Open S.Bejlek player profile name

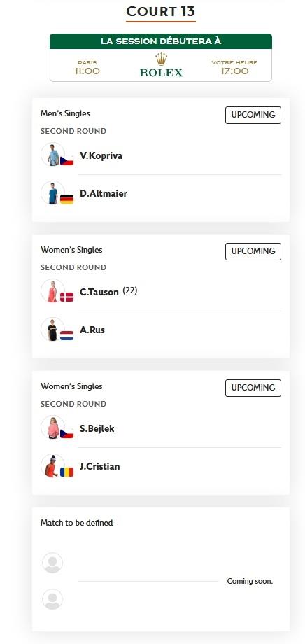(x=97, y=429)
